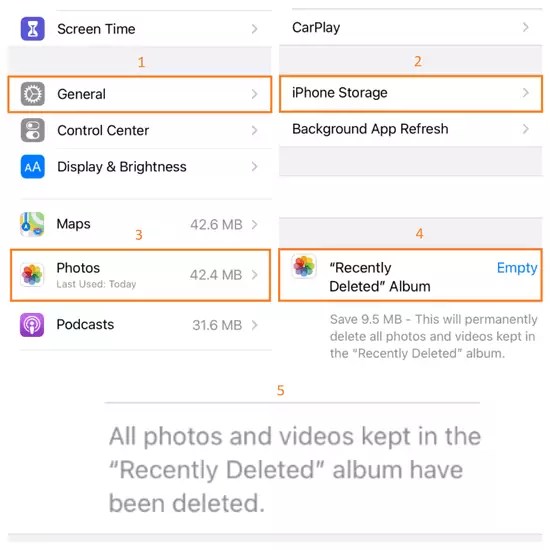Screen dimensions: 550x550
Task: Tap the "Recently Deleted" Album title
Action: (380, 277)
